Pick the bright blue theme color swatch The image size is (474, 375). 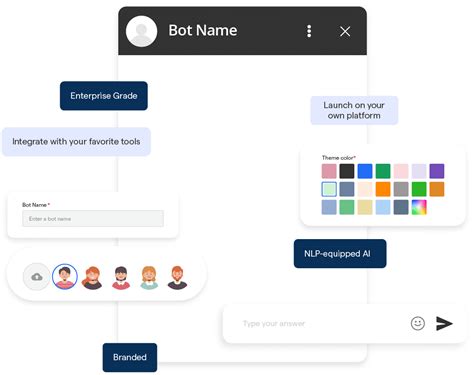365,171
